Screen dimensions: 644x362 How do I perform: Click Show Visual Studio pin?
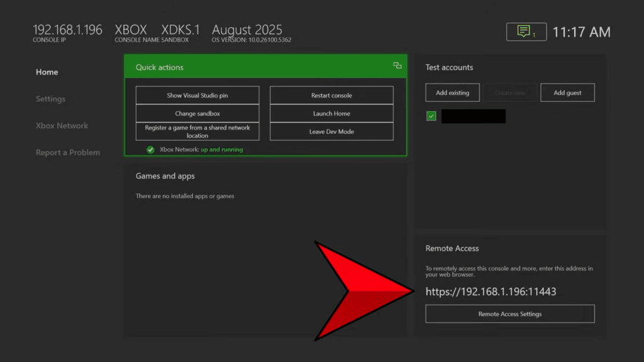(197, 95)
